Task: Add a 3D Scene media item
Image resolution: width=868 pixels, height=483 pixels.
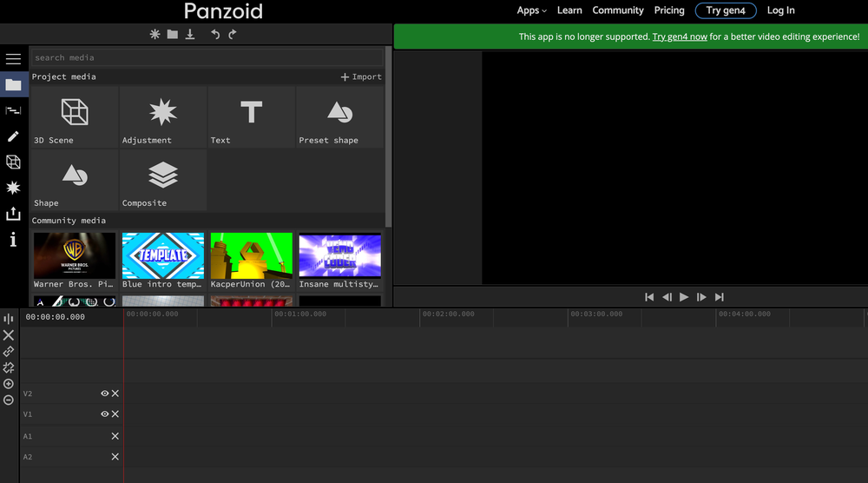Action: click(x=75, y=117)
